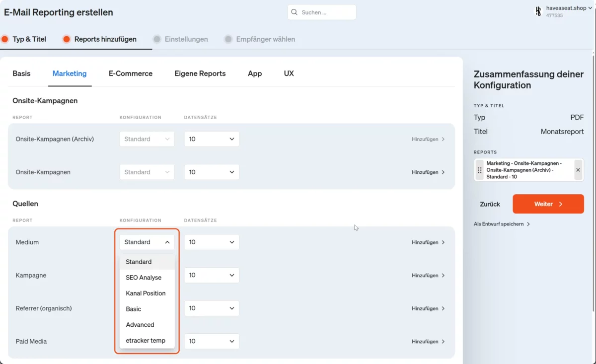Click the Weiter button
The height and width of the screenshot is (364, 596).
(548, 204)
